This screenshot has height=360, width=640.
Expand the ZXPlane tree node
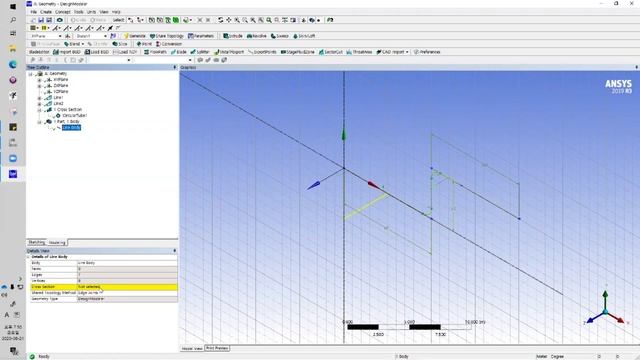pyautogui.click(x=40, y=86)
